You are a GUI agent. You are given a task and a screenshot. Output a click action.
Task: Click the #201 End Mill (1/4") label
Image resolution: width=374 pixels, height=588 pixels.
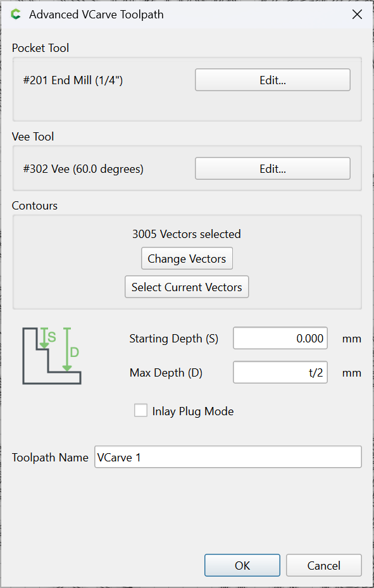tap(73, 80)
